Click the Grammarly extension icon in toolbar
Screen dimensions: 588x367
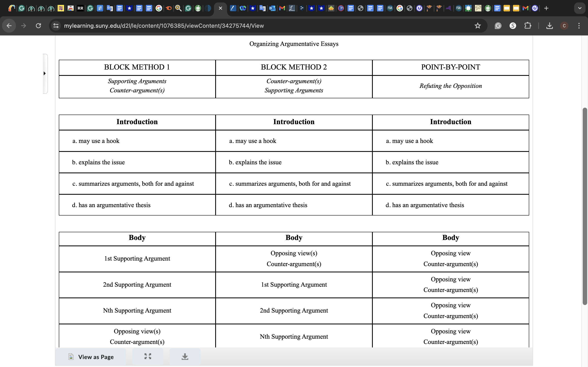click(498, 26)
